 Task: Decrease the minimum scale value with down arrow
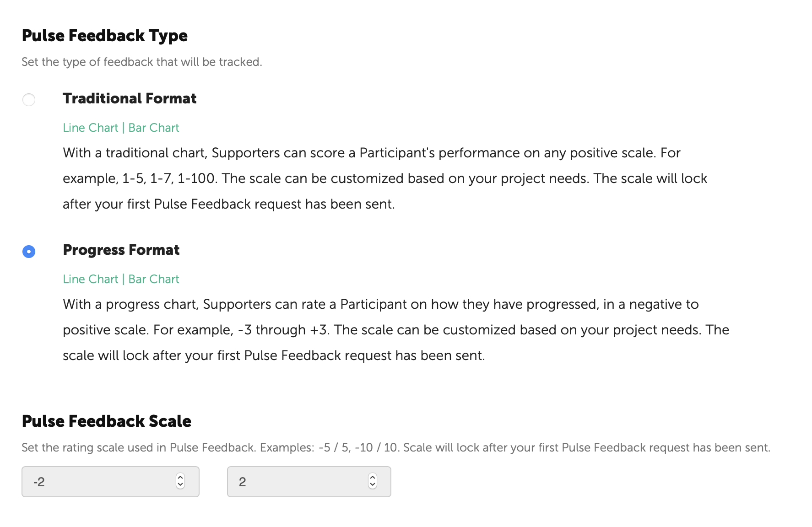tap(180, 485)
